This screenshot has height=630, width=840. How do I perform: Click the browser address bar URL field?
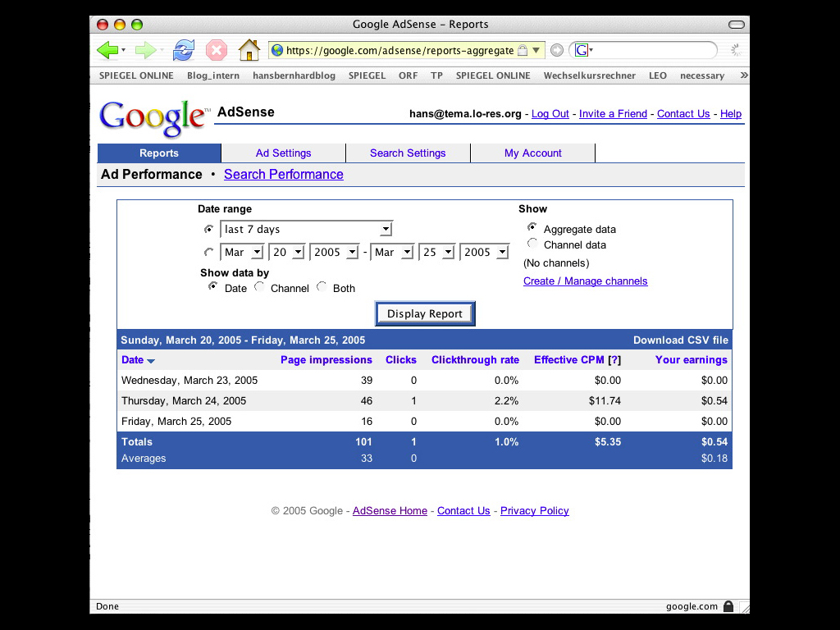click(399, 50)
